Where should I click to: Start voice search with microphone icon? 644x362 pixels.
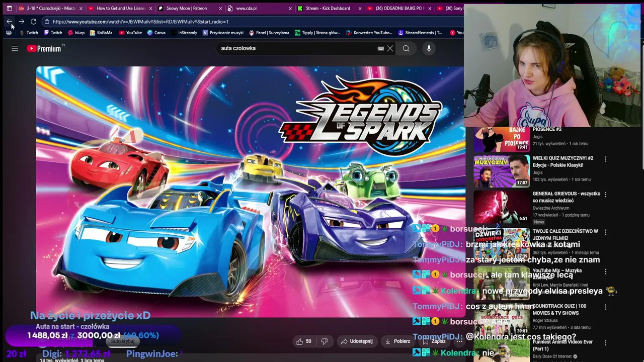[429, 48]
